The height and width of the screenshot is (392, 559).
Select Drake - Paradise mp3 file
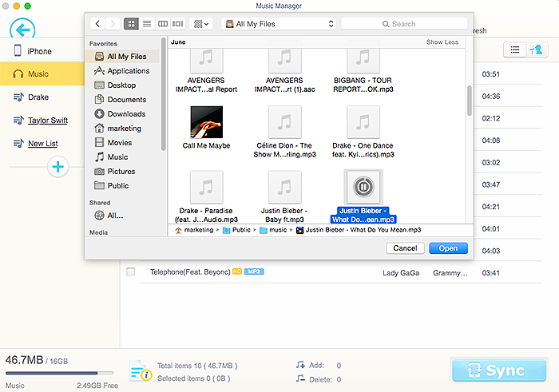[206, 197]
